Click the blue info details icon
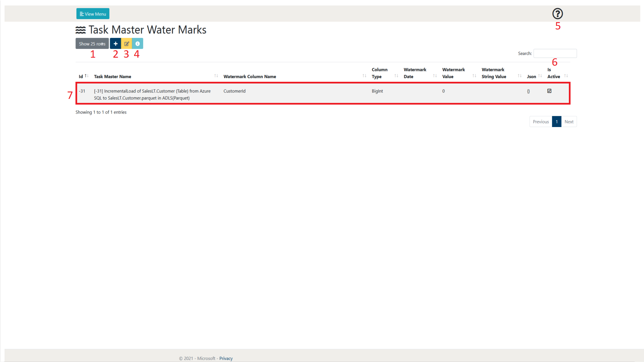The image size is (644, 362). (x=138, y=44)
